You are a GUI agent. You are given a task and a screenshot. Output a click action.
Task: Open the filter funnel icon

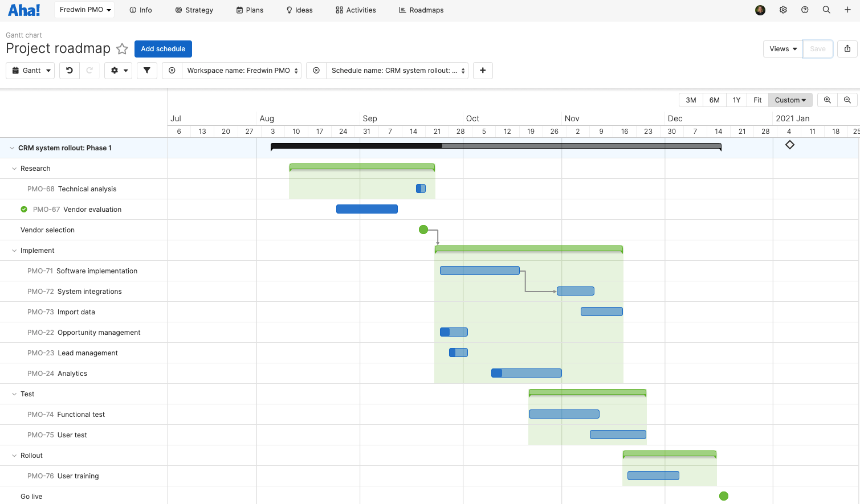click(147, 71)
